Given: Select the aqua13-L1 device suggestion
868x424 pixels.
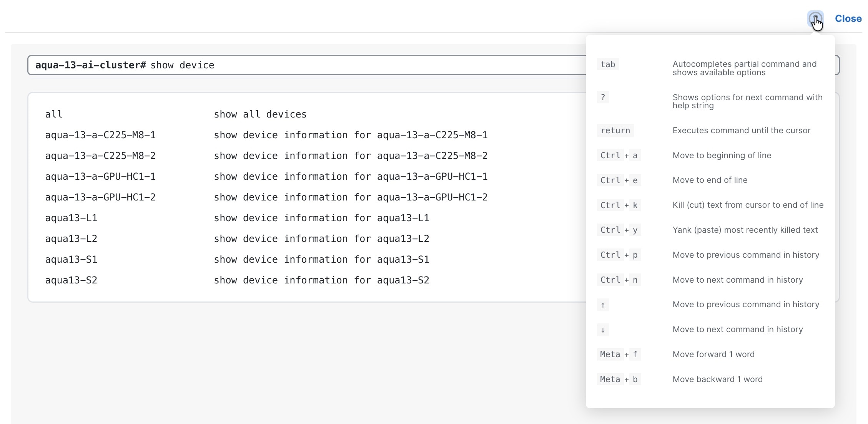Looking at the screenshot, I should pos(71,218).
